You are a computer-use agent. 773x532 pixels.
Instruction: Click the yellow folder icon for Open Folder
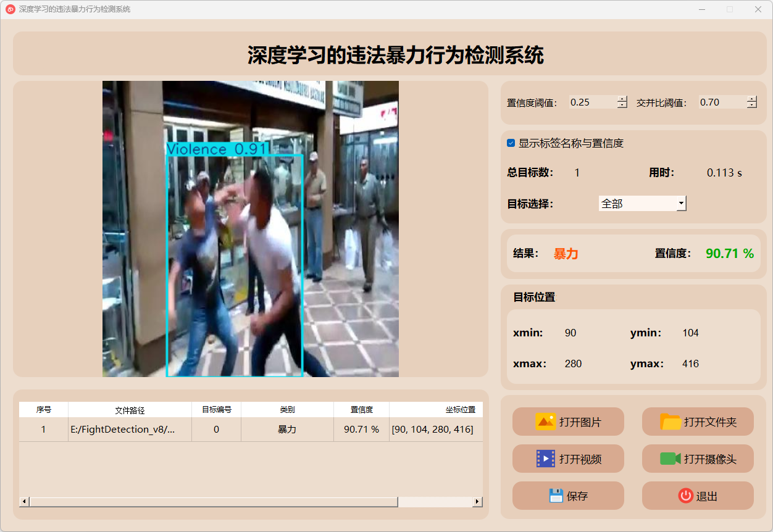670,422
